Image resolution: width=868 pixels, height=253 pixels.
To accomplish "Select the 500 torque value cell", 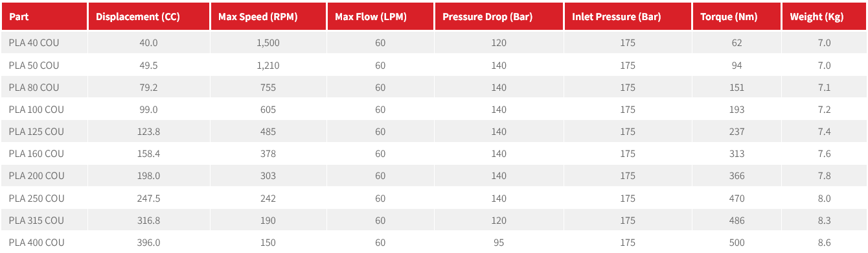I will (737, 243).
